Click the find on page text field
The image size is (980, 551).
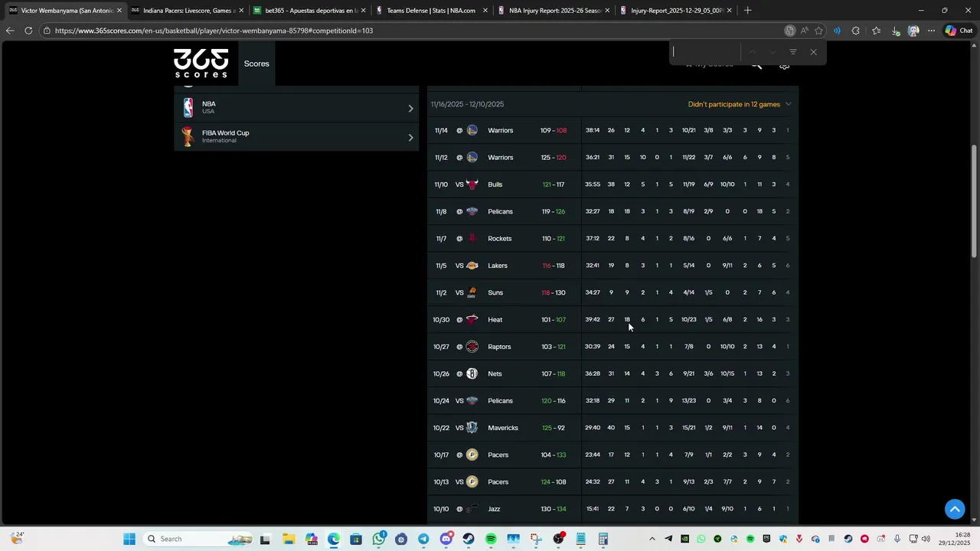click(704, 52)
